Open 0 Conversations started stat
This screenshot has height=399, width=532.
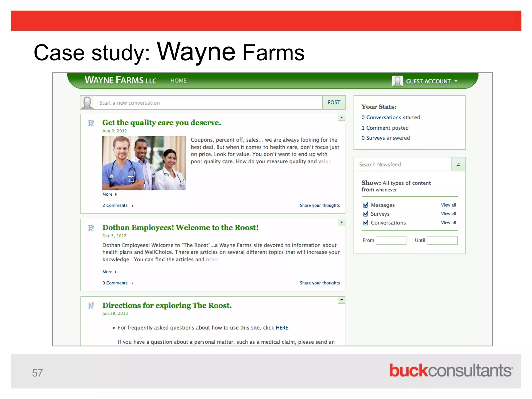pyautogui.click(x=391, y=117)
